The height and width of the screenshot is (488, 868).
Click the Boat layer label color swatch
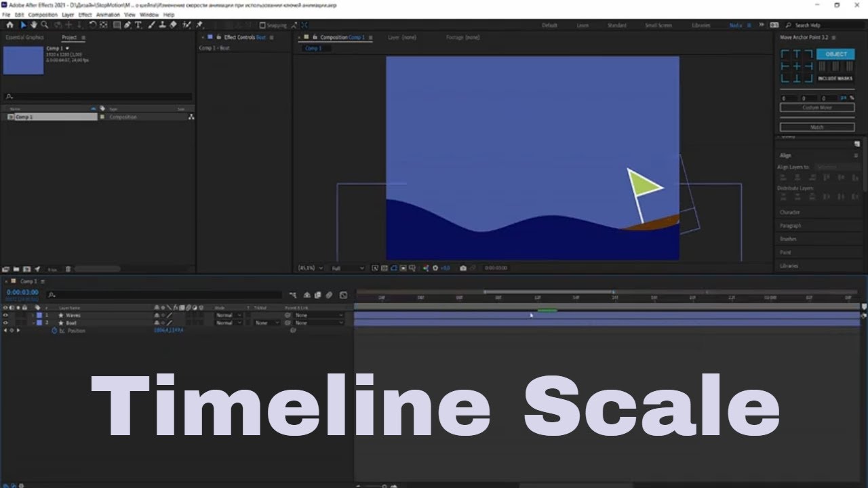click(39, 323)
